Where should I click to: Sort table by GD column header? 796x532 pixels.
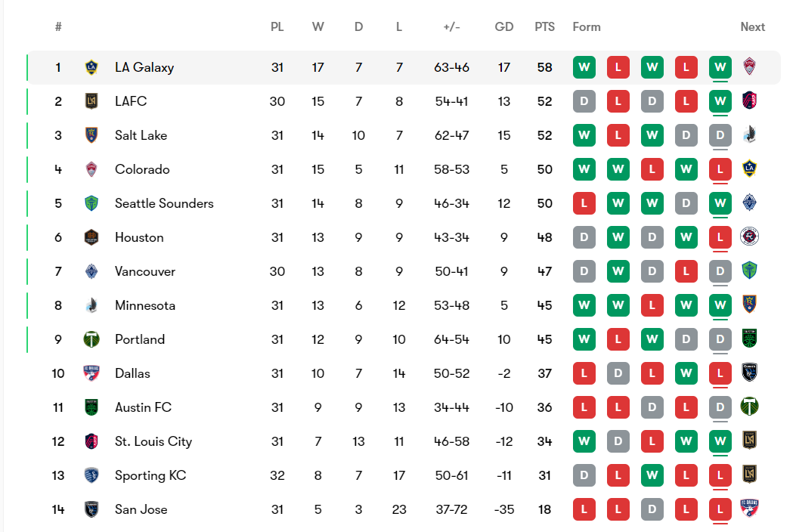[504, 26]
